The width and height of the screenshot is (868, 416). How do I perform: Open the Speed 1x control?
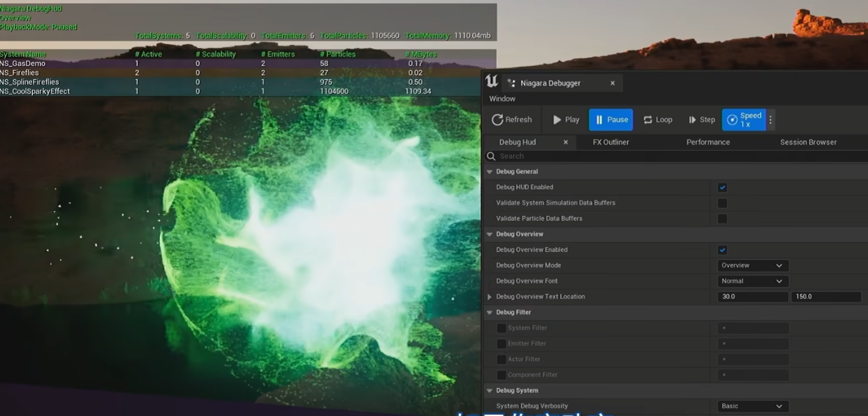(x=743, y=120)
